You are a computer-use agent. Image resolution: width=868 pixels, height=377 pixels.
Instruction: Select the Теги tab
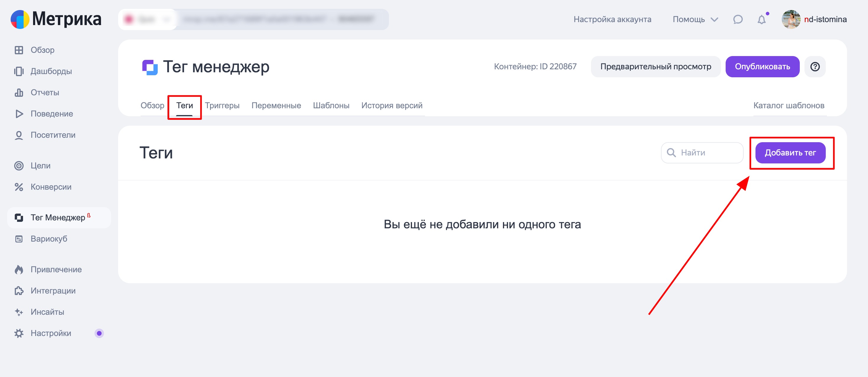click(x=184, y=105)
